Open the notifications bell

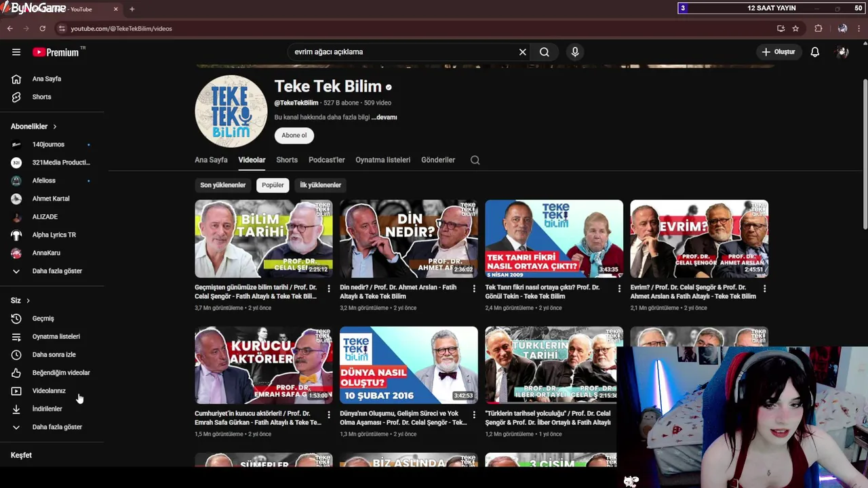(815, 52)
